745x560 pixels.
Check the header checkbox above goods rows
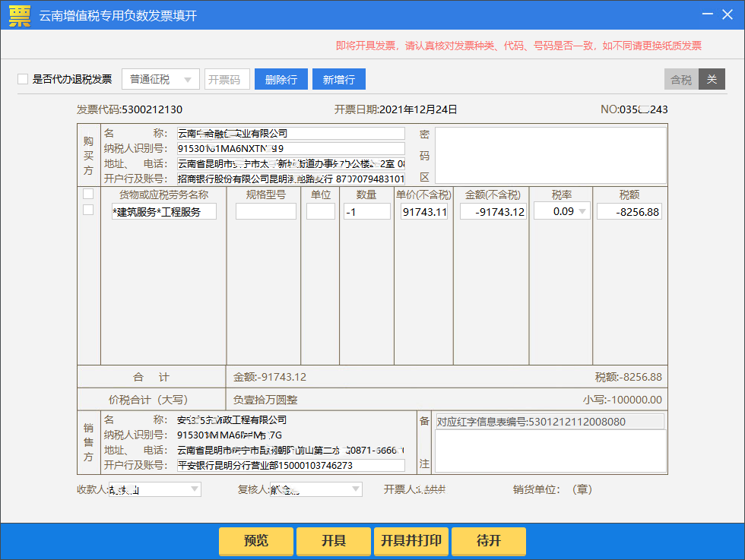(88, 194)
